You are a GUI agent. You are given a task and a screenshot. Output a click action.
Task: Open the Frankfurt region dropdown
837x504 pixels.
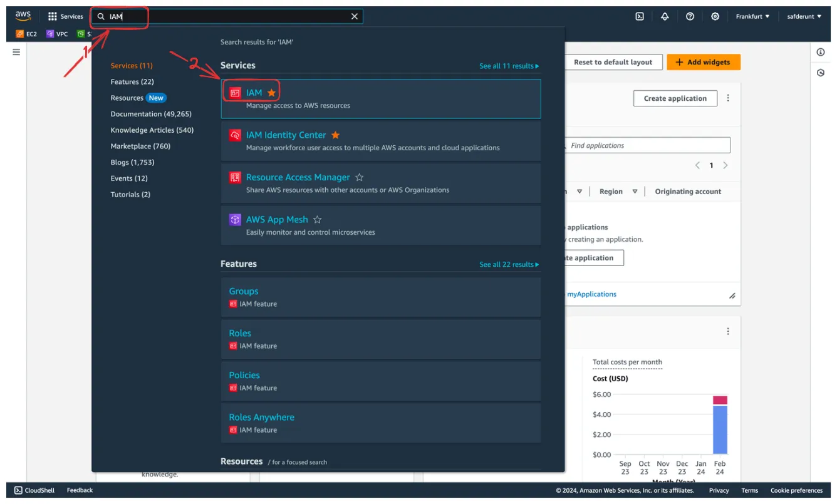[x=752, y=17]
